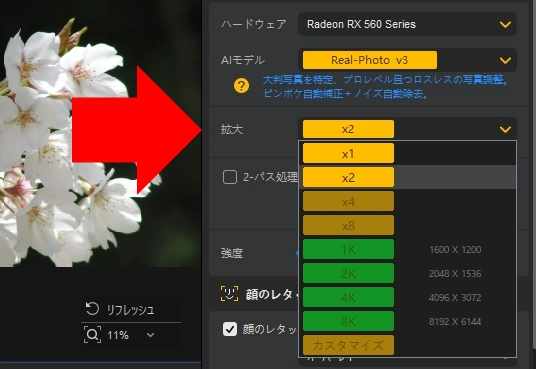Select the 1K 1600 X 1200 option
This screenshot has height=369, width=536.
click(407, 249)
